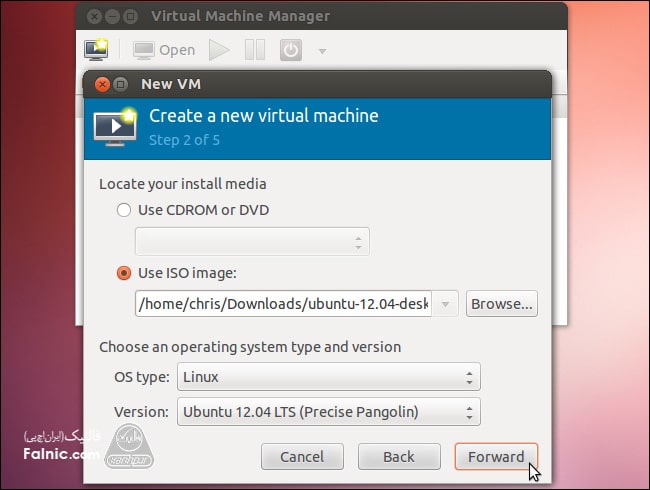
Task: Click the new virtual machine toolbar icon
Action: pos(97,49)
